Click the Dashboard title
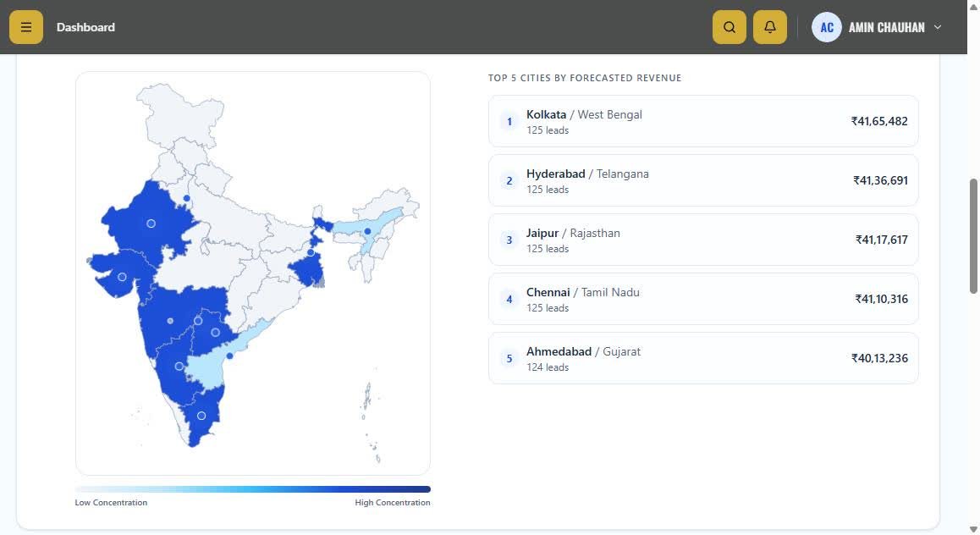The width and height of the screenshot is (980, 535). pyautogui.click(x=85, y=27)
